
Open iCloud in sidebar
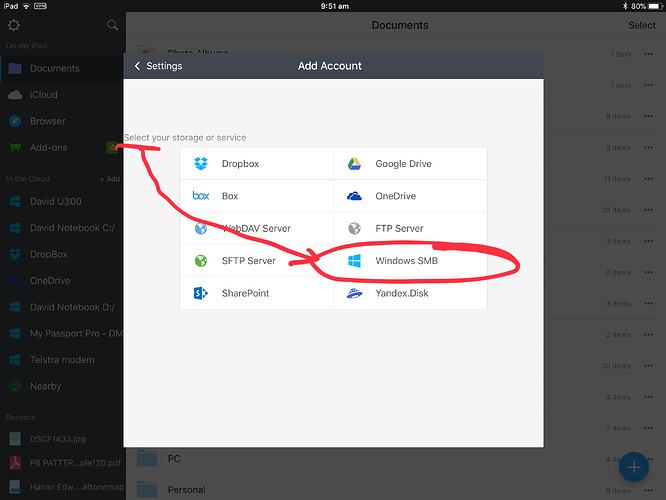[62, 95]
